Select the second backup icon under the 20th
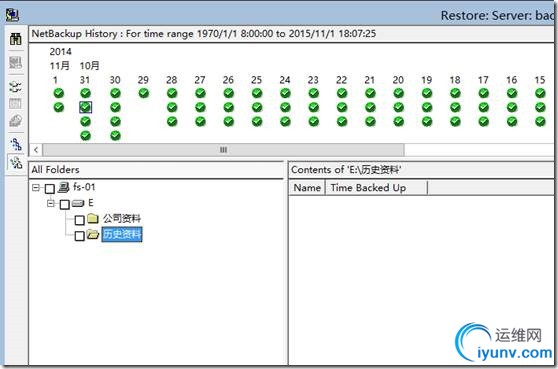This screenshot has height=369, width=558. [x=399, y=107]
